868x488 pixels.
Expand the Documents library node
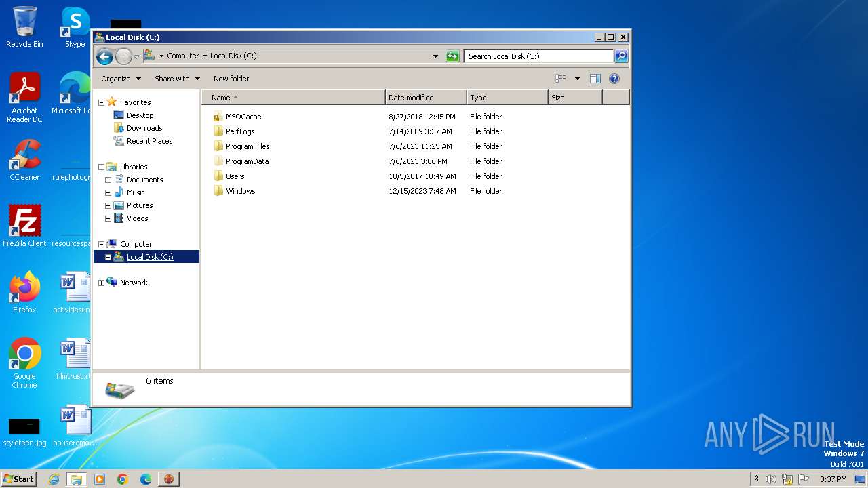pos(108,180)
